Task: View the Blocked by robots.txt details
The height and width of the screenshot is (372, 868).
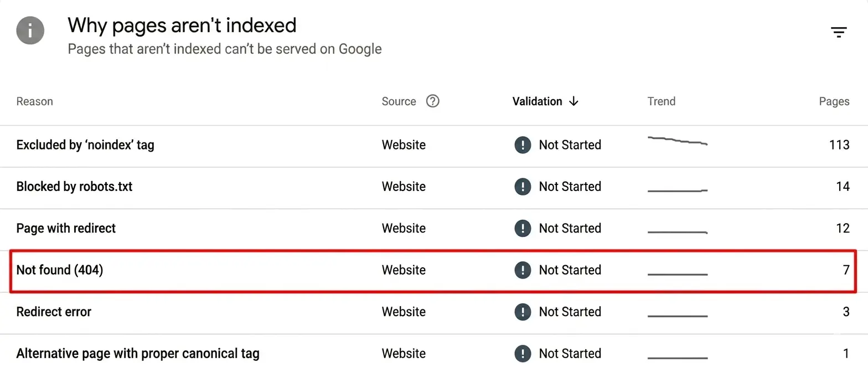Action: pos(74,187)
